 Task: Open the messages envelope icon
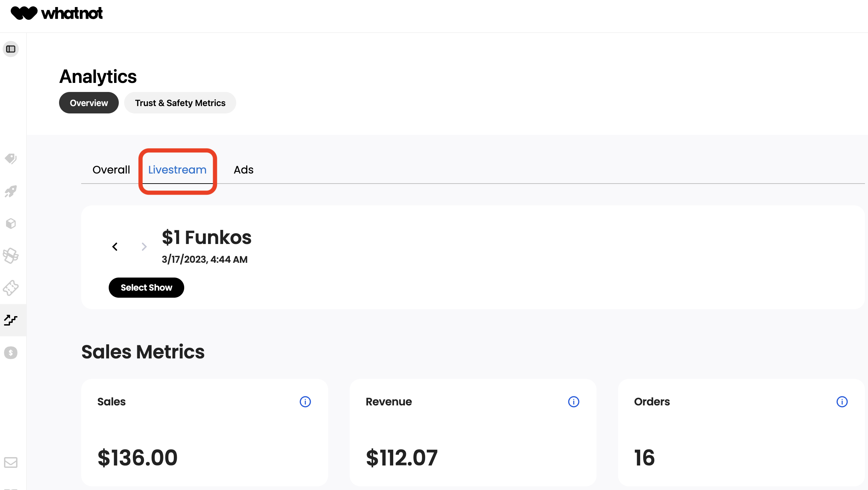(x=10, y=462)
